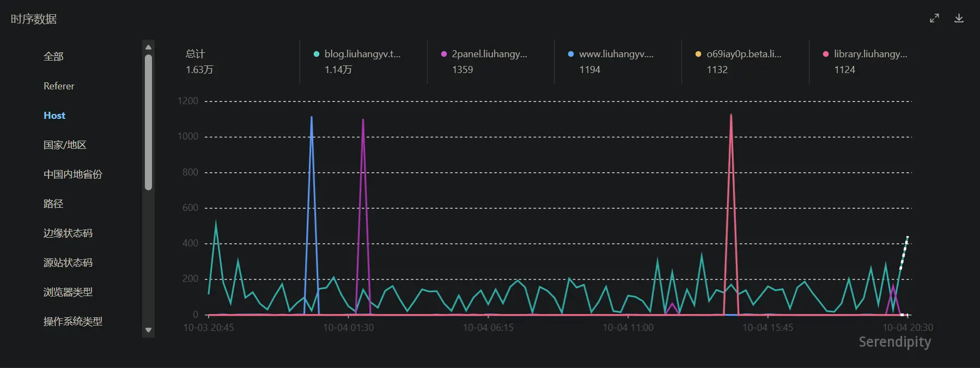Select the Referer dimension
This screenshot has height=368, width=980.
[59, 86]
